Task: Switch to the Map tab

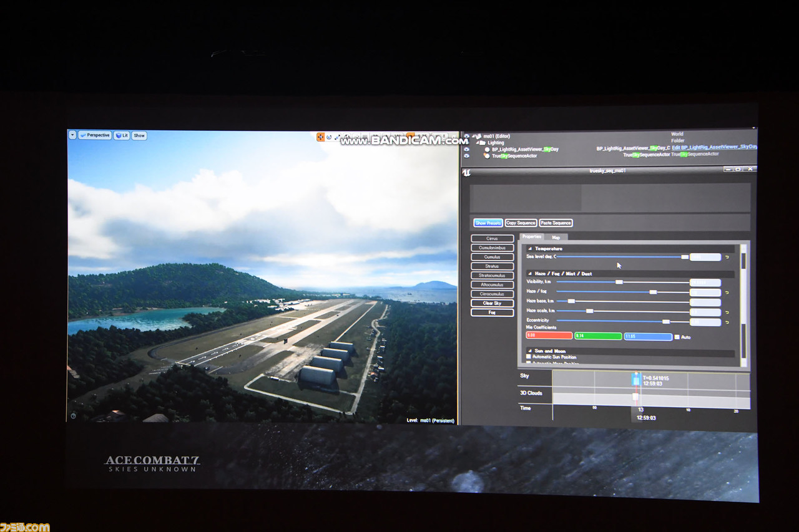Action: click(x=556, y=237)
